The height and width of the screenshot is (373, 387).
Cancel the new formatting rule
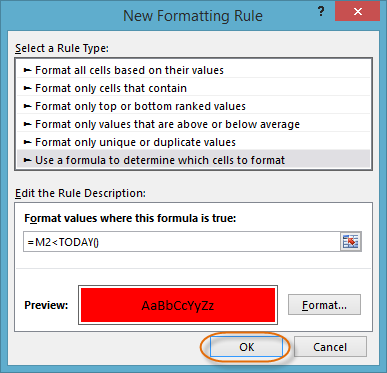coord(330,347)
